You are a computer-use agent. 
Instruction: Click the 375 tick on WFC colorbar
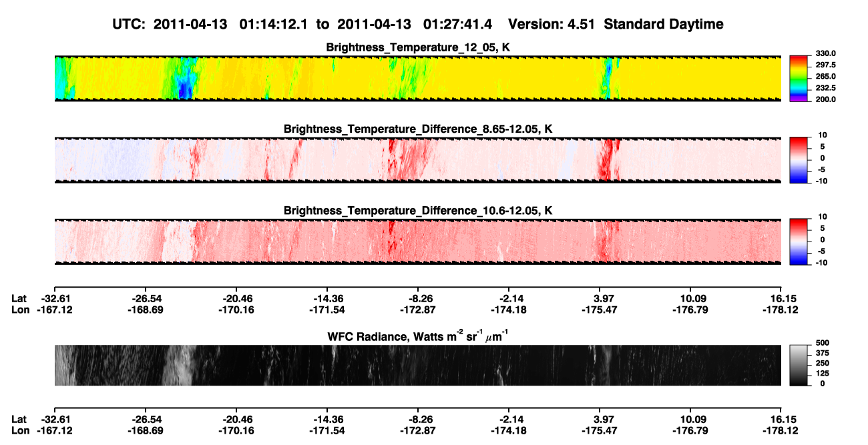[823, 353]
